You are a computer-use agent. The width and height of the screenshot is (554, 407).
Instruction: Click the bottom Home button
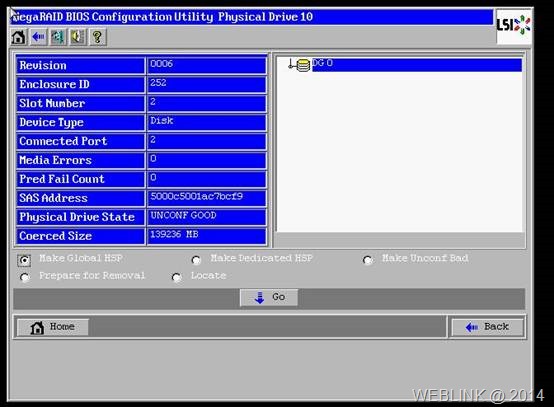click(x=53, y=327)
